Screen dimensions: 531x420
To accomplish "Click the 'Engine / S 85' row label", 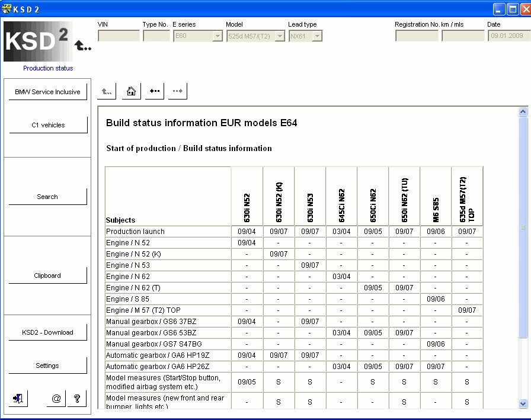I will (x=127, y=299).
